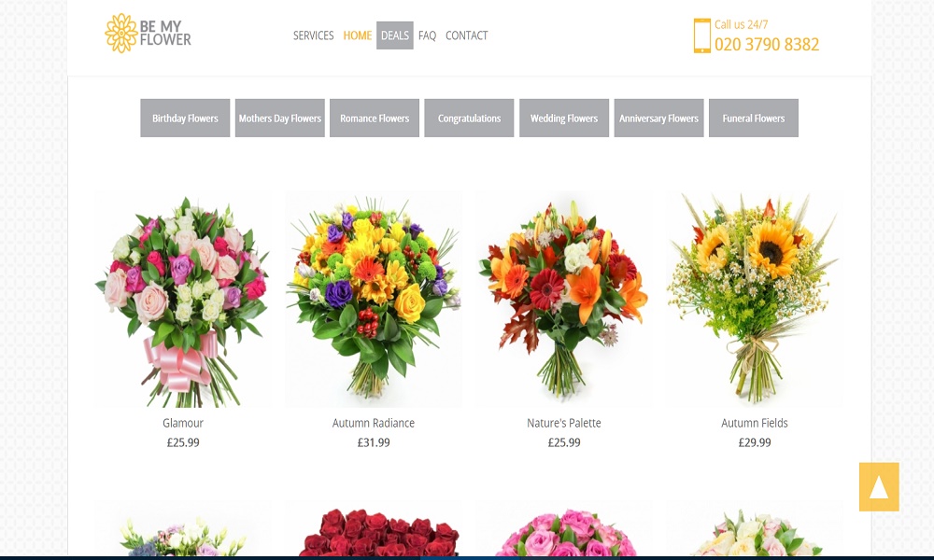View the Funeral Flowers category
The height and width of the screenshot is (560, 934).
coord(753,119)
